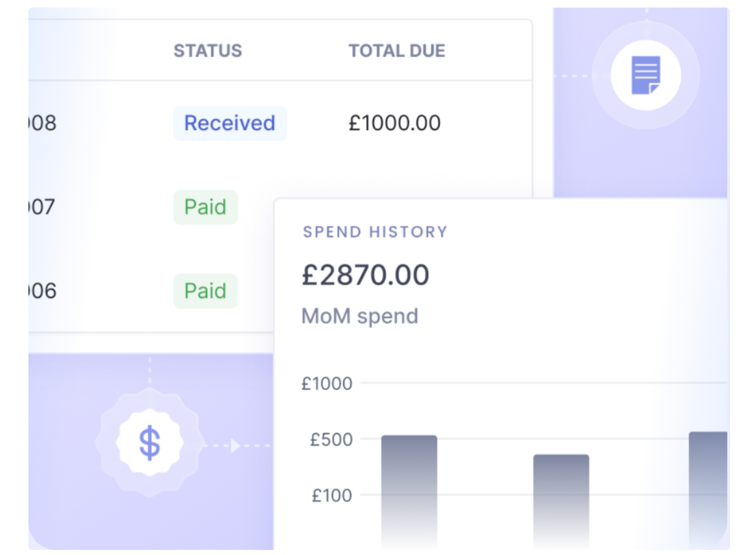This screenshot has width=756, height=555.
Task: Open invoice row ending in 06
Action: pyautogui.click(x=43, y=291)
